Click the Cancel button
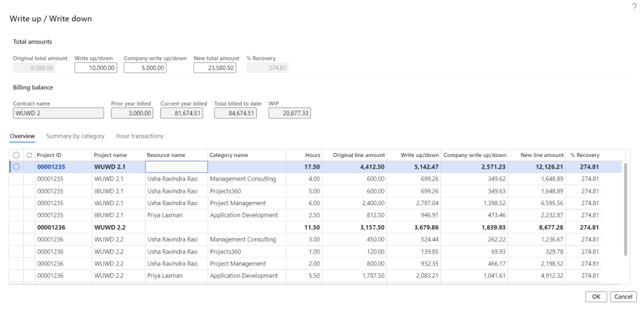644x310 pixels. pyautogui.click(x=623, y=296)
